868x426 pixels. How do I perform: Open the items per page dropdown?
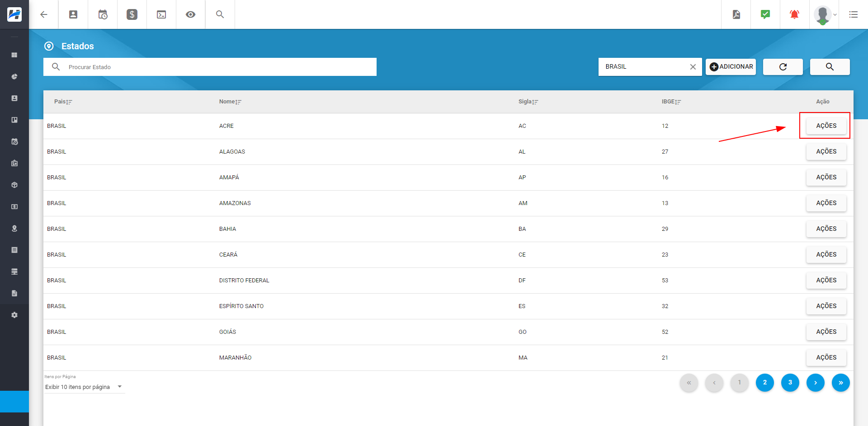coord(84,387)
